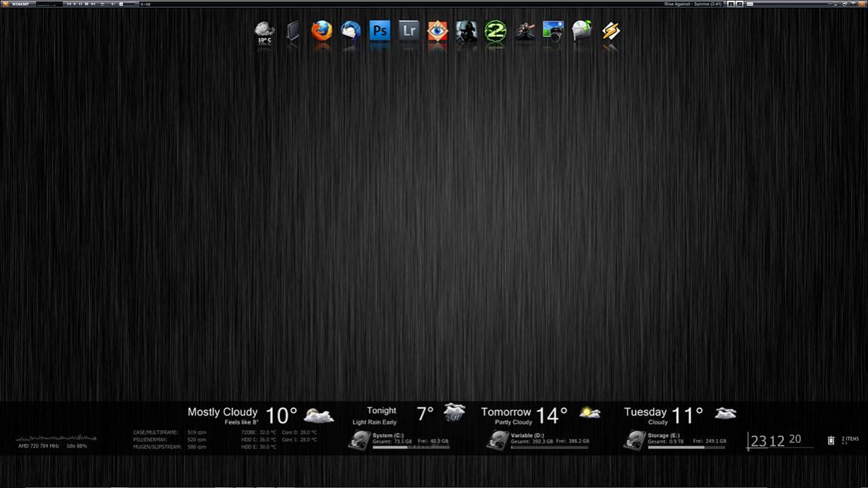This screenshot has height=488, width=868.
Task: Click the System (C:) usage bar
Action: (x=411, y=447)
